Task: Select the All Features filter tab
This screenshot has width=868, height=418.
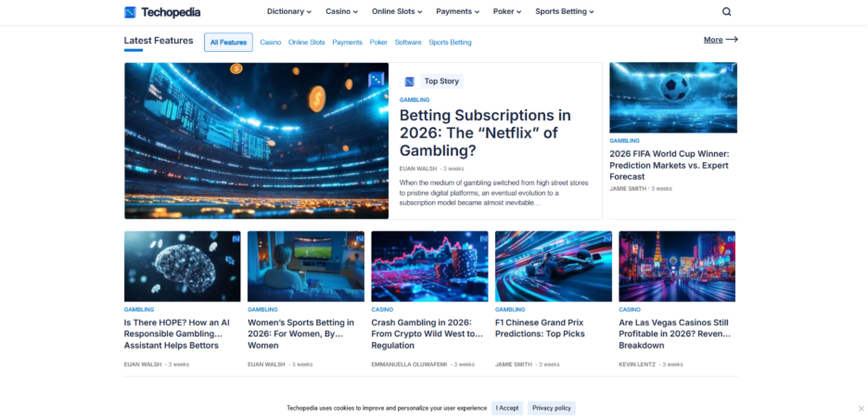Action: click(228, 43)
